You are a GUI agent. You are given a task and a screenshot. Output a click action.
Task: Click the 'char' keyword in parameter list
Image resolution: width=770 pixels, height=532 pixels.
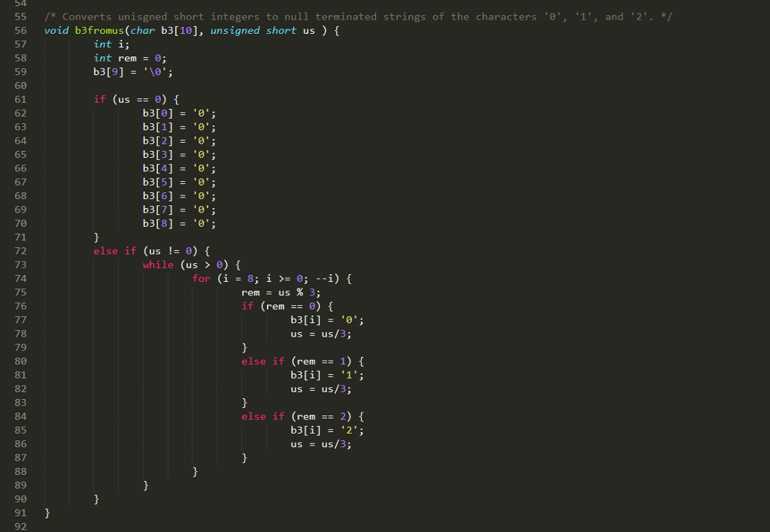[x=142, y=30]
